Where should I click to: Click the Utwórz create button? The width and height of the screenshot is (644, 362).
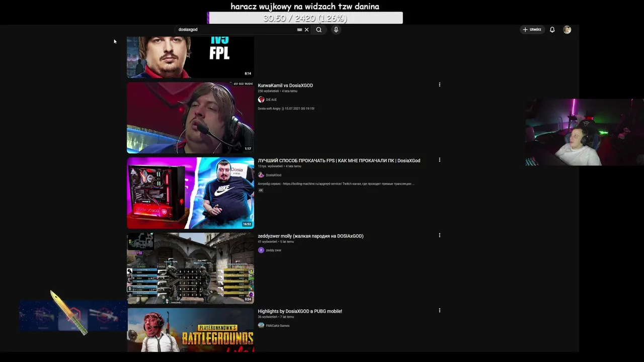(531, 30)
